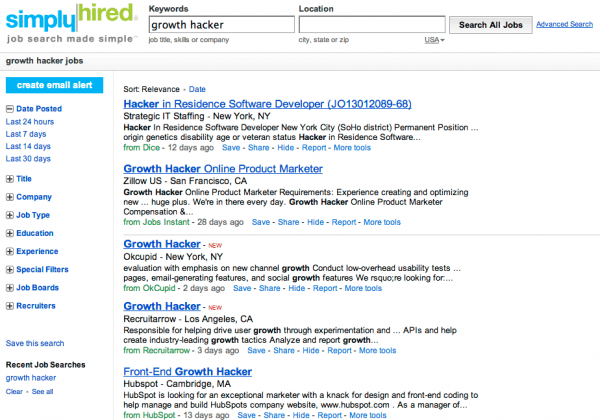
Task: Open the Advanced Search link
Action: [x=565, y=24]
